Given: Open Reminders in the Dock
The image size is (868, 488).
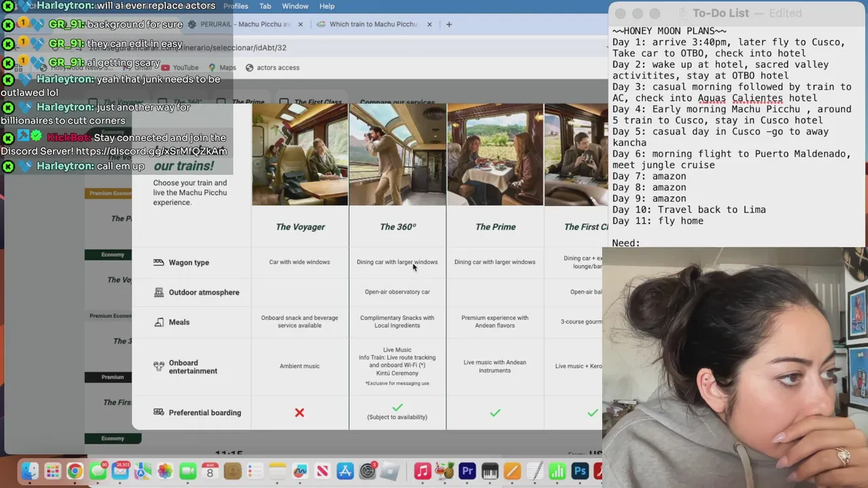Looking at the screenshot, I should tap(255, 471).
